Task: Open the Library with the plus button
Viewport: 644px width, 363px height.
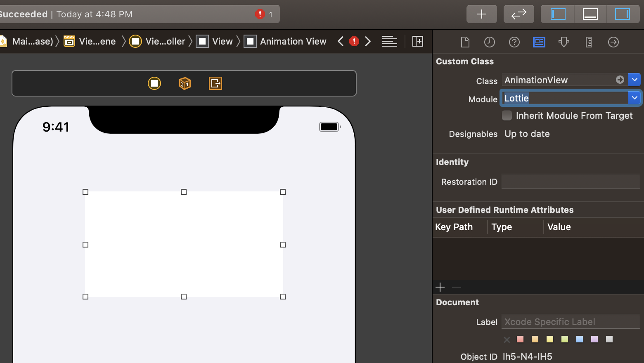Action: [x=481, y=14]
